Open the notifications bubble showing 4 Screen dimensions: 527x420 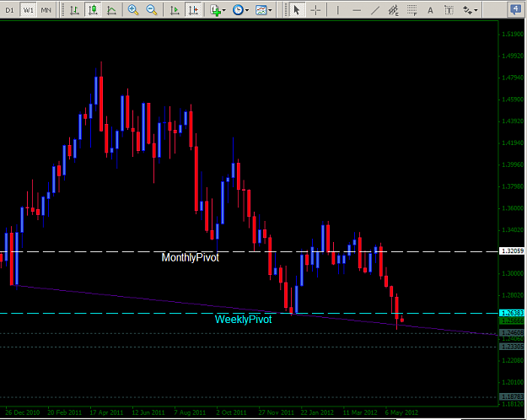coord(515,9)
